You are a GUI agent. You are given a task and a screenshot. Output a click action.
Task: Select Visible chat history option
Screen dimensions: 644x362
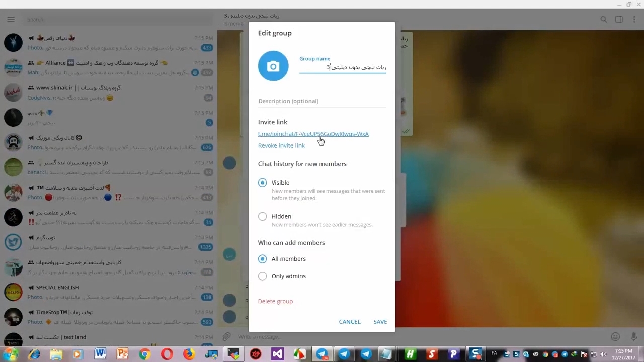coord(262,183)
